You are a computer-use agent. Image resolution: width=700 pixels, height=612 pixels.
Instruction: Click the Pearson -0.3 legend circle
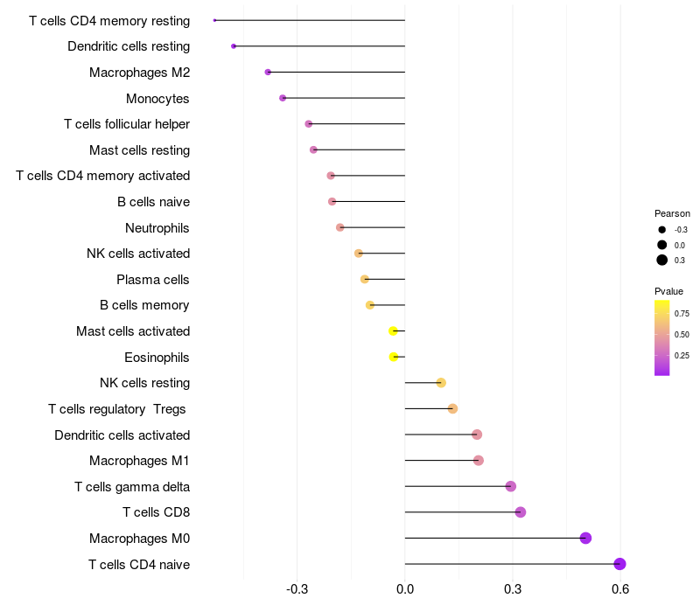(x=662, y=230)
